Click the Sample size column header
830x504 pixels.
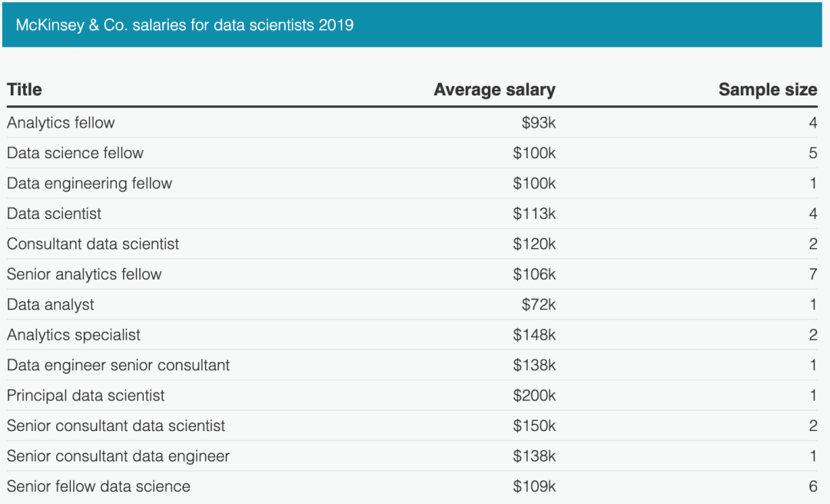click(767, 90)
